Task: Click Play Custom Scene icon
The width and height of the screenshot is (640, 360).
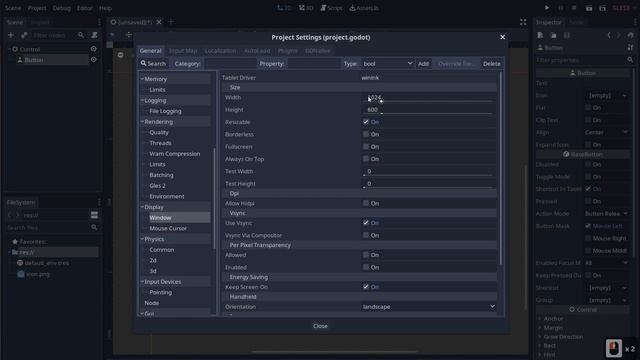Action: 602,8
